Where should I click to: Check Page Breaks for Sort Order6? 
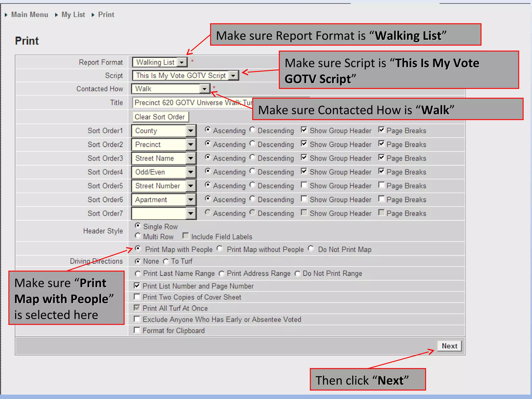(381, 198)
